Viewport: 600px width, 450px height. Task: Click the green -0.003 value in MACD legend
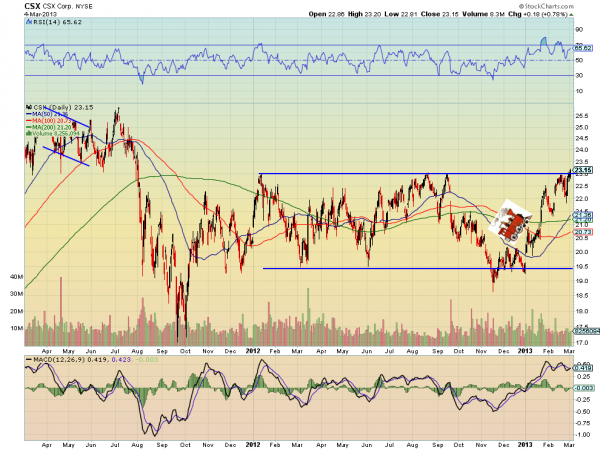(146, 360)
